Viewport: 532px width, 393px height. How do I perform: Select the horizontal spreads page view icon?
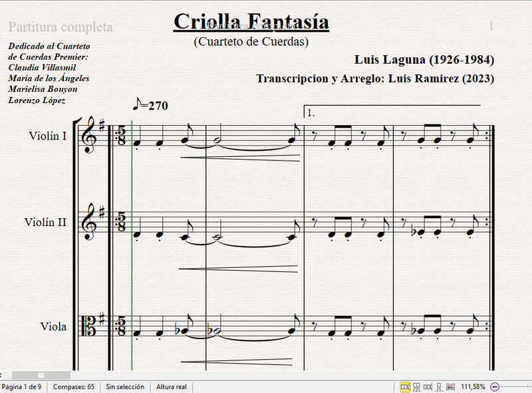[x=405, y=387]
